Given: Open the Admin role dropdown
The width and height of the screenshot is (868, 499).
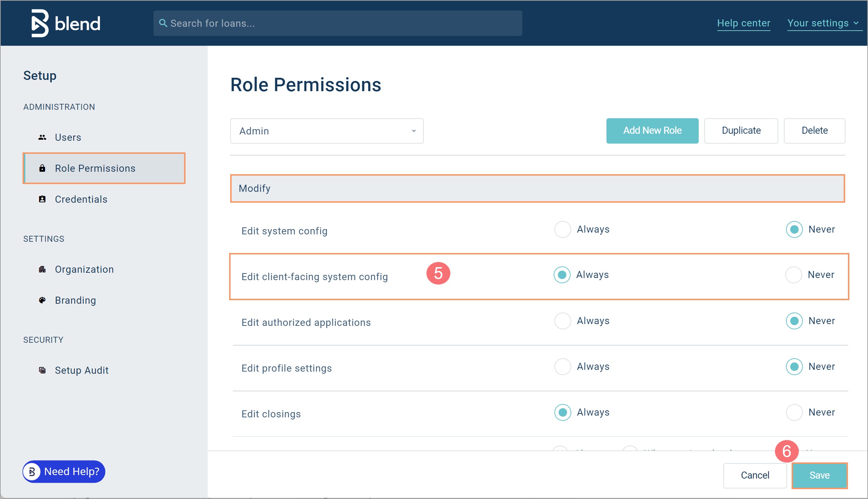Looking at the screenshot, I should tap(327, 131).
